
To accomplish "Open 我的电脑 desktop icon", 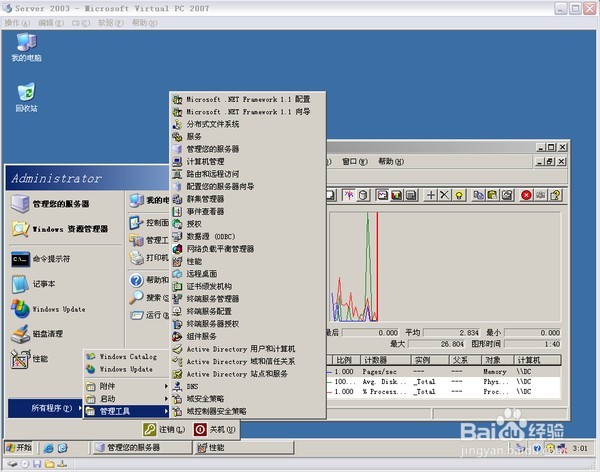I will click(x=26, y=47).
